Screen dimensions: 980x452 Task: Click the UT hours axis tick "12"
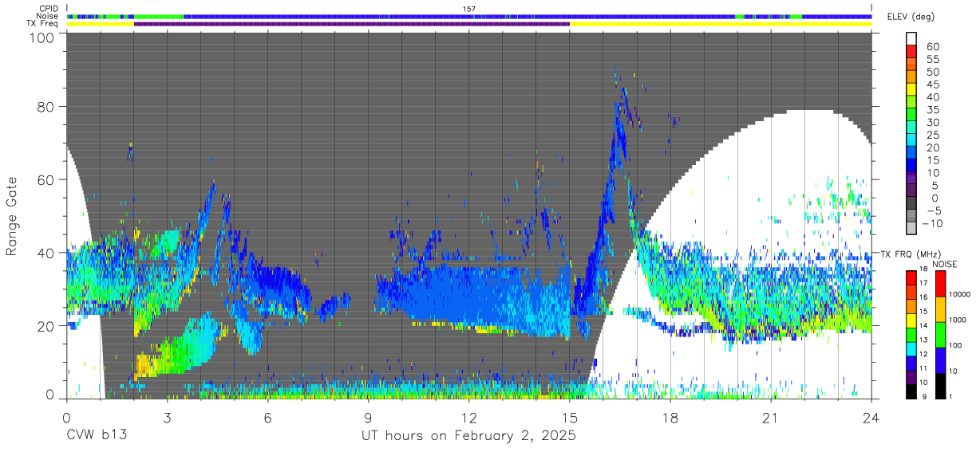(x=469, y=417)
